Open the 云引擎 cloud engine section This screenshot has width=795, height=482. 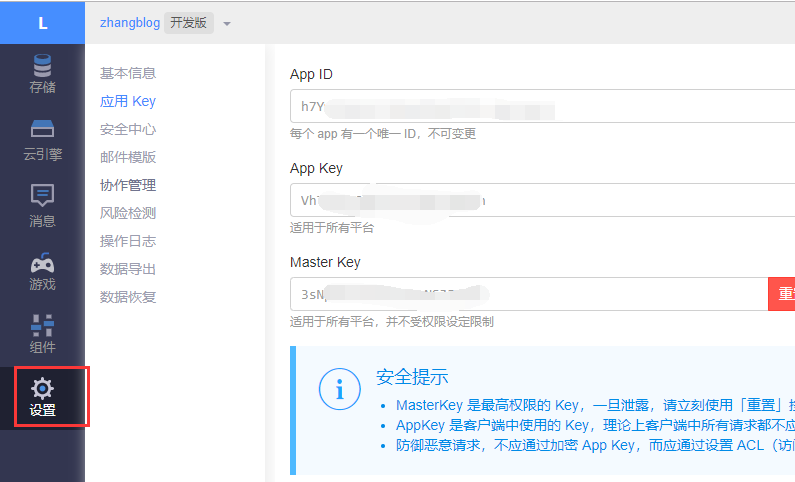tap(42, 140)
